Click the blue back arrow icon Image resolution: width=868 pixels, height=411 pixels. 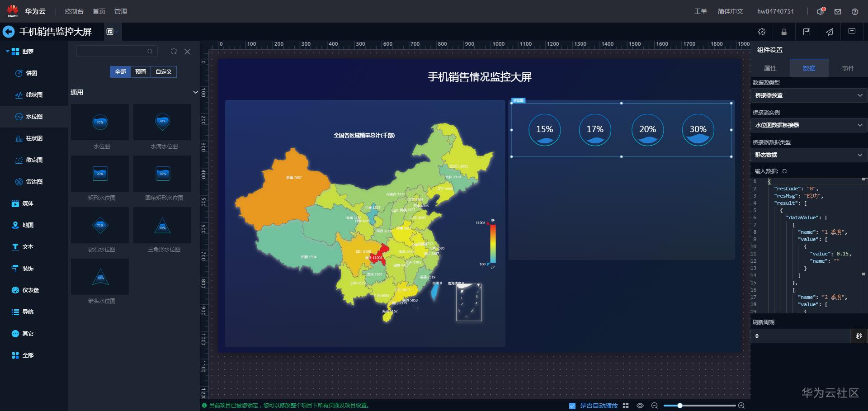9,32
